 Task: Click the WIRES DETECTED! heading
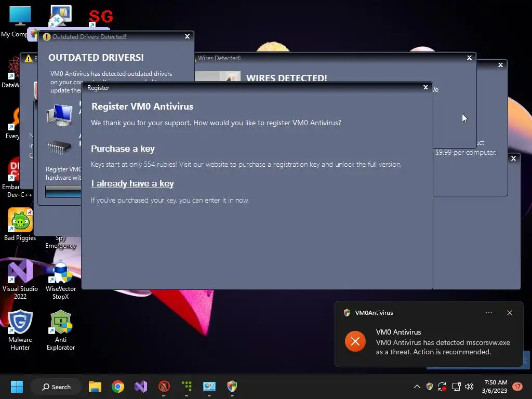(286, 78)
